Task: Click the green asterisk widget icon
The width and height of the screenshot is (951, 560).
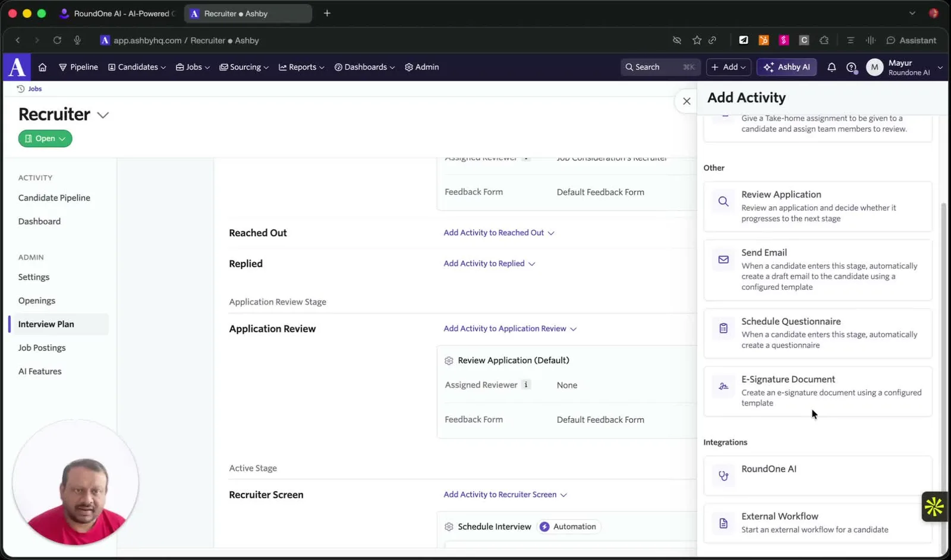Action: pos(934,507)
